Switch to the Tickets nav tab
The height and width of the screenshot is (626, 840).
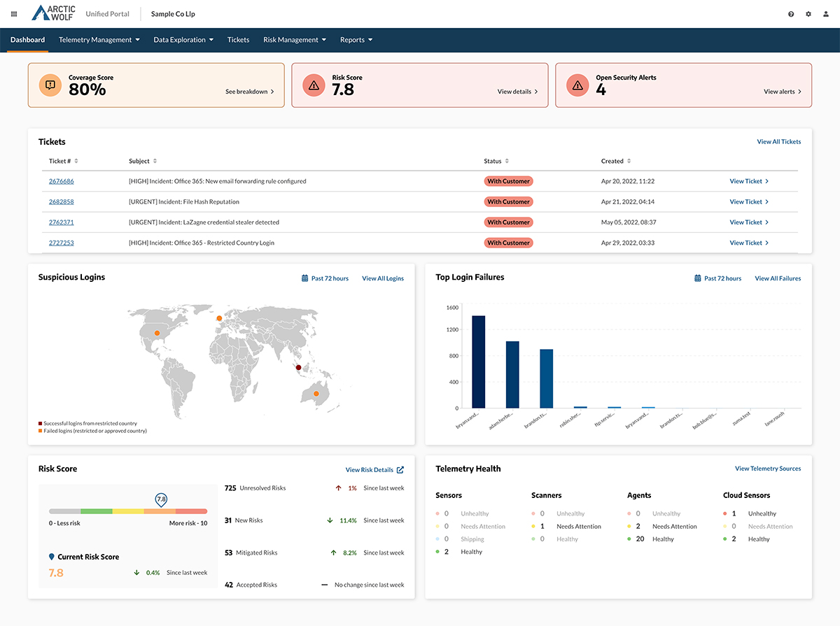coord(238,40)
